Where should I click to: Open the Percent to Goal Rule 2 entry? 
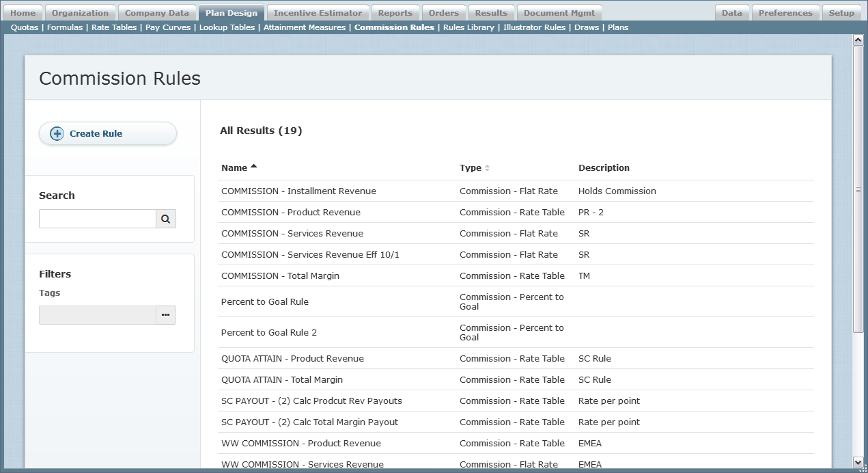tap(268, 333)
